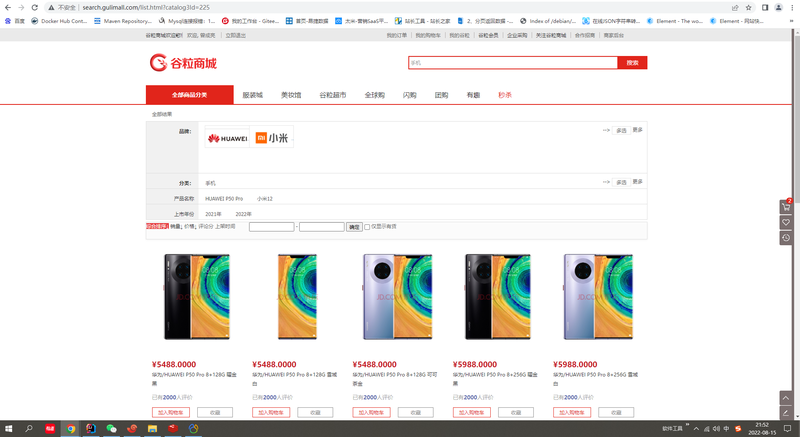This screenshot has height=437, width=800.
Task: Add the ¥5988 8+256G 雪域白 phone to cart
Action: pyautogui.click(x=572, y=412)
